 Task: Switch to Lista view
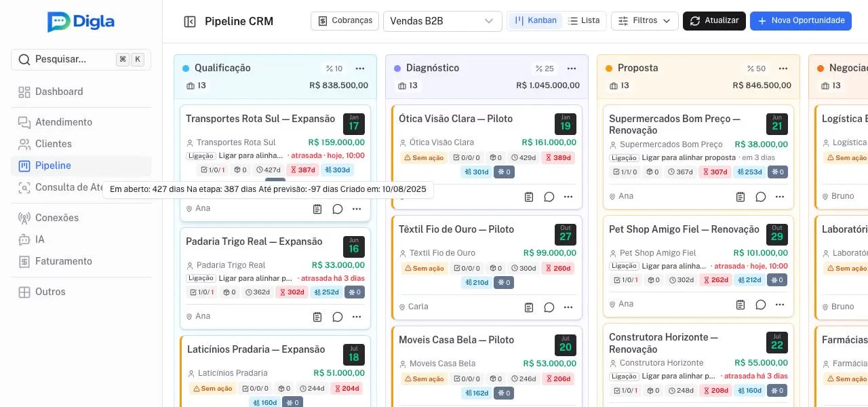(x=584, y=21)
